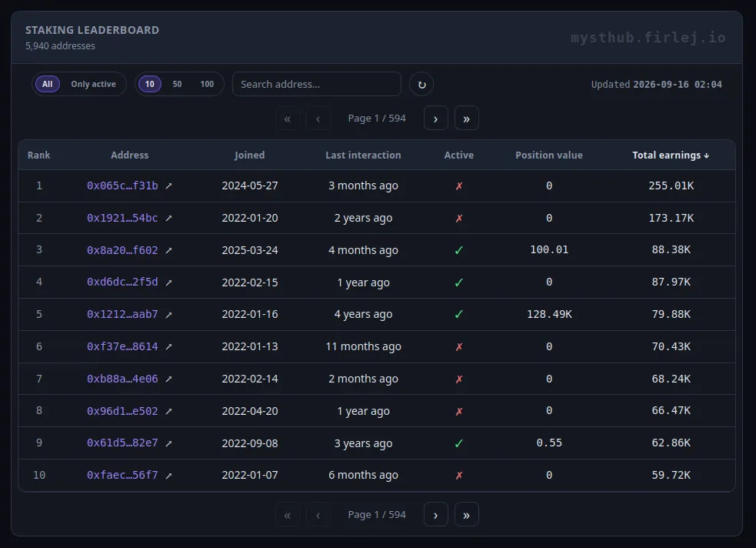
Task: Click the 128.49K position value
Action: click(549, 315)
